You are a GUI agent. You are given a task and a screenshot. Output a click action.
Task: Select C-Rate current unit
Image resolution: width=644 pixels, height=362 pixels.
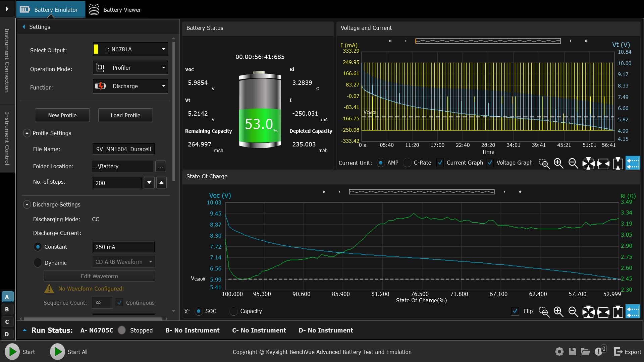(x=407, y=163)
